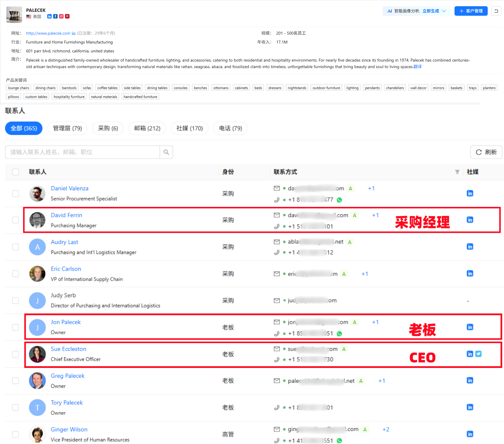The height and width of the screenshot is (444, 504).
Task: Check the box for Eric Carlson
Action: click(15, 274)
